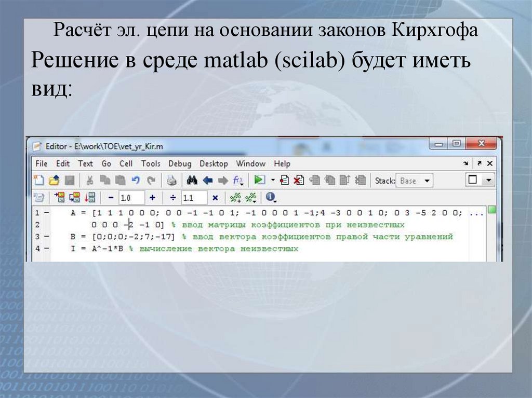
Task: Save the current script file
Action: pos(69,180)
